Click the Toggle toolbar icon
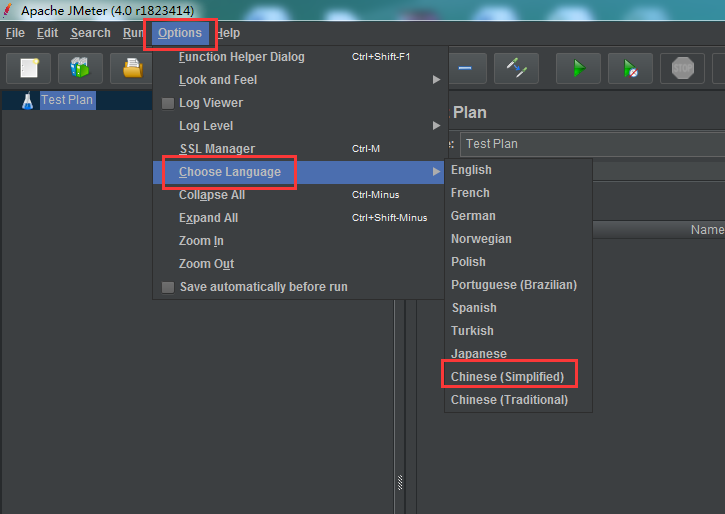725x514 pixels. pos(516,68)
